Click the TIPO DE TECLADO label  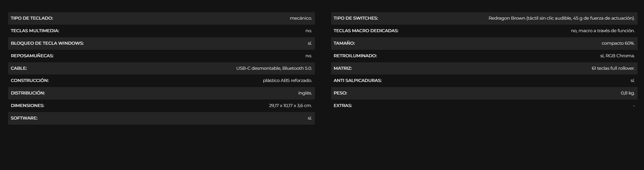pyautogui.click(x=32, y=18)
